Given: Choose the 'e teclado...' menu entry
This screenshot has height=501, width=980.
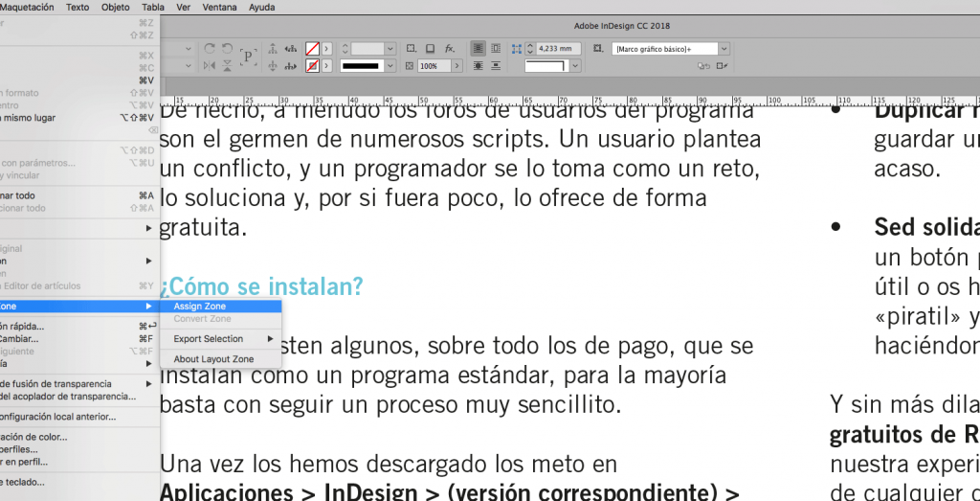Looking at the screenshot, I should 80,482.
